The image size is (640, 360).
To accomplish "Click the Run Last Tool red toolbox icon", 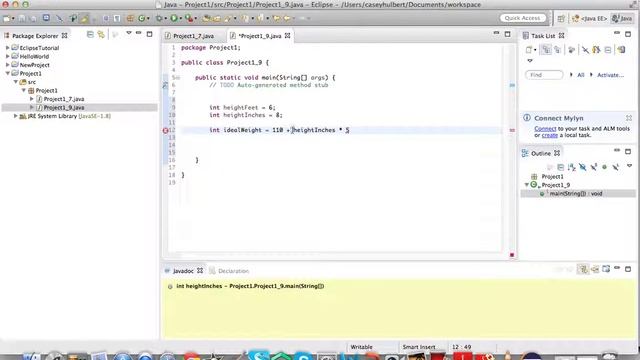I will [x=189, y=18].
